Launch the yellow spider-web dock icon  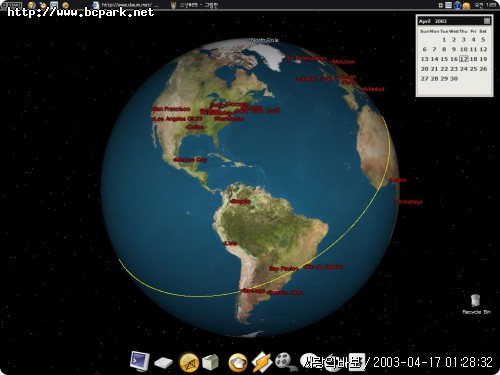tap(189, 363)
